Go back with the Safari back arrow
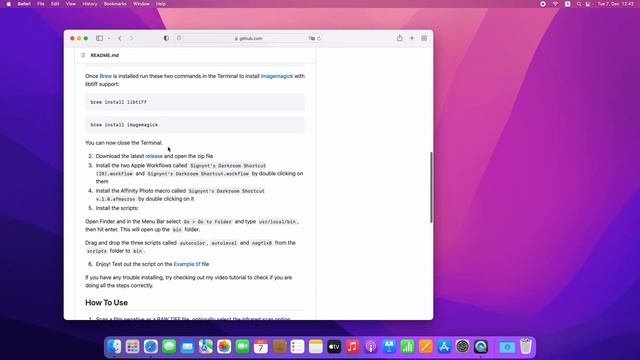 pos(120,38)
